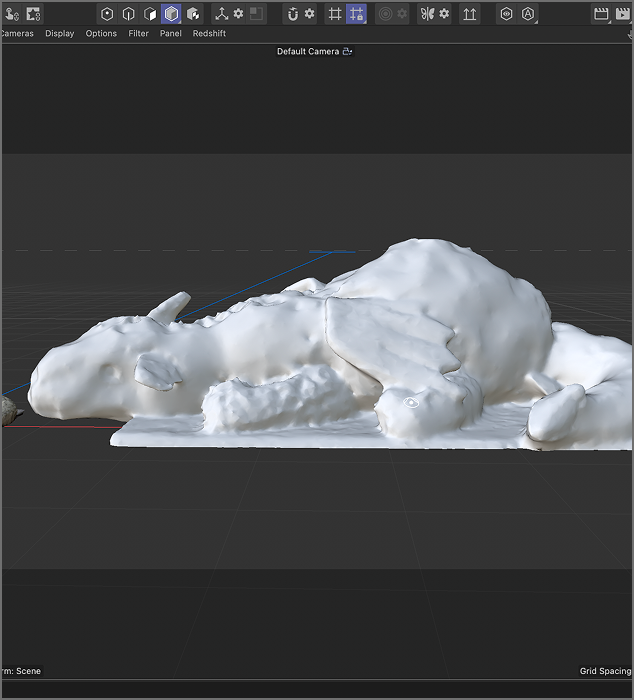Open the Options viewport menu
This screenshot has width=634, height=700.
click(x=101, y=33)
